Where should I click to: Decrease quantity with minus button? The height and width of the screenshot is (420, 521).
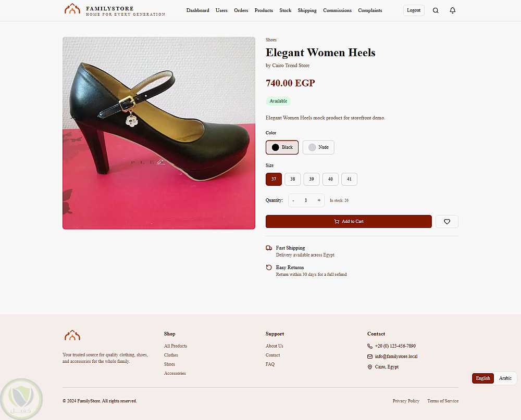pos(293,200)
